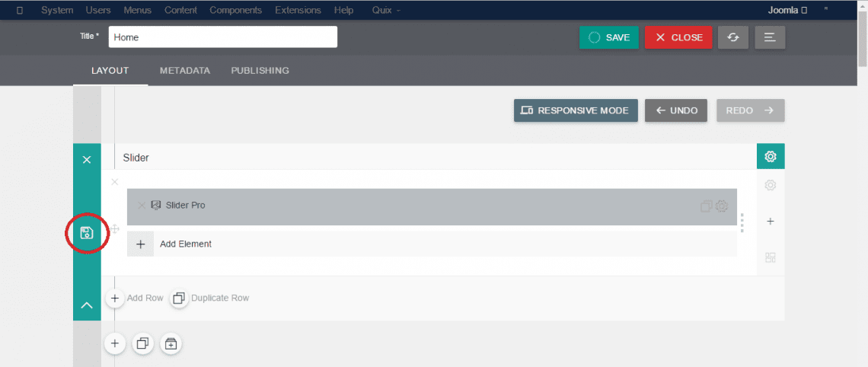
Task: Expand the Quix dropdown menu
Action: click(386, 10)
